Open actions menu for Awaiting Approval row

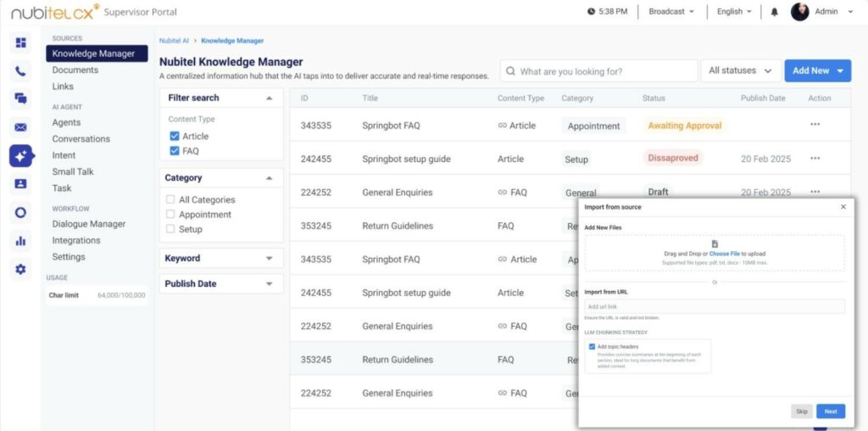[x=815, y=125]
